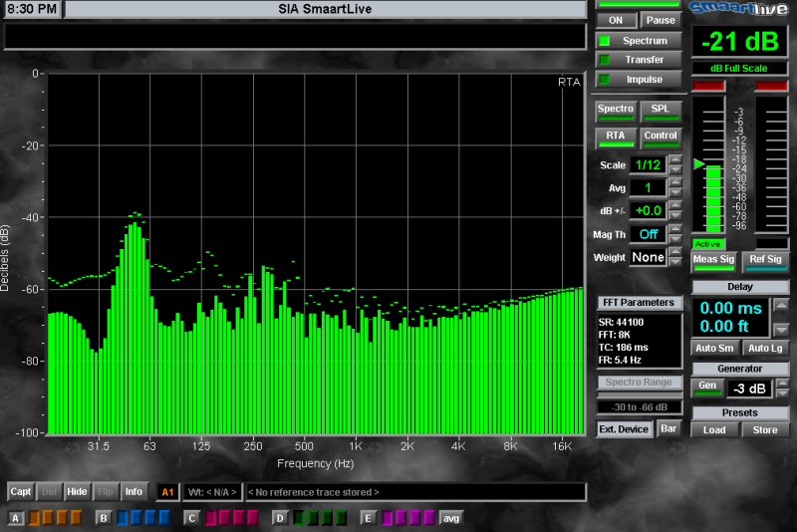Click the green input level marker arrow
The width and height of the screenshot is (797, 532).
[699, 163]
